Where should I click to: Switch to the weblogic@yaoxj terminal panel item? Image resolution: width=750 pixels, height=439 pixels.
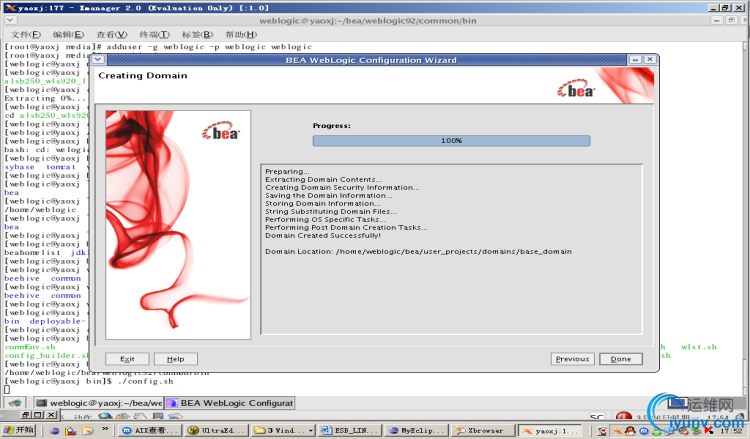[x=99, y=403]
